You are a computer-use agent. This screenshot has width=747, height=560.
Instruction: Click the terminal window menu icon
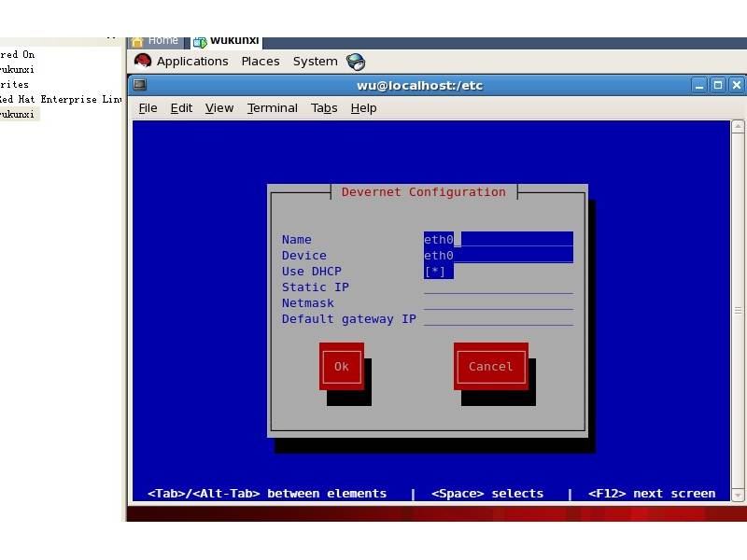coord(140,85)
